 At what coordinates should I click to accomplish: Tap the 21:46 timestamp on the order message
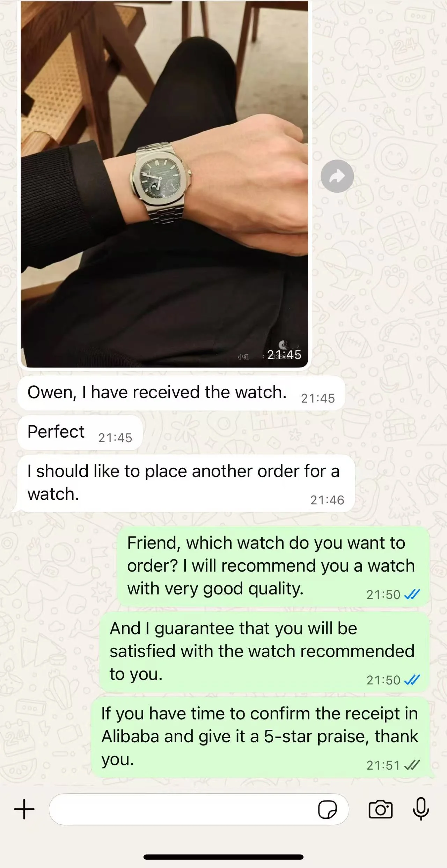[x=327, y=500]
